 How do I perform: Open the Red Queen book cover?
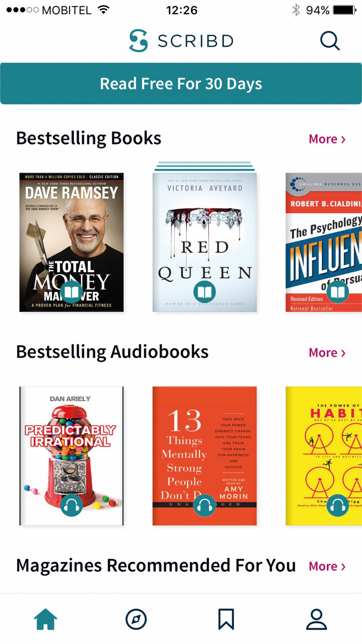pos(205,243)
